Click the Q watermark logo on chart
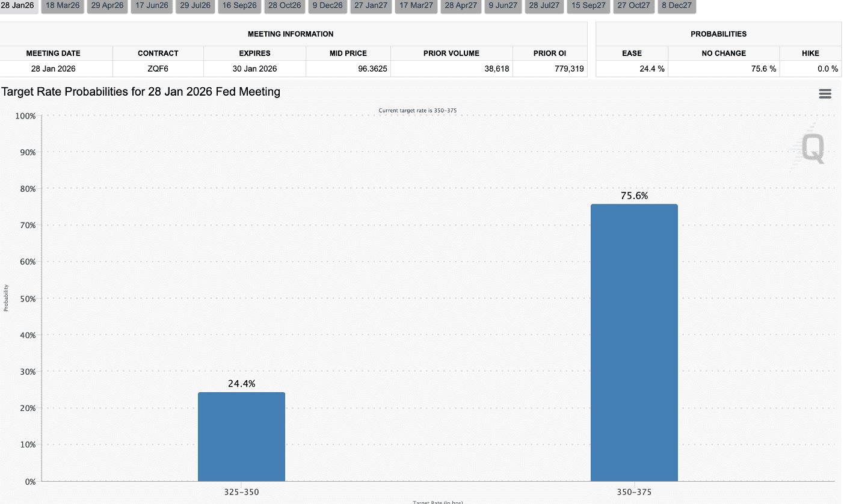The image size is (847, 504). (x=812, y=149)
